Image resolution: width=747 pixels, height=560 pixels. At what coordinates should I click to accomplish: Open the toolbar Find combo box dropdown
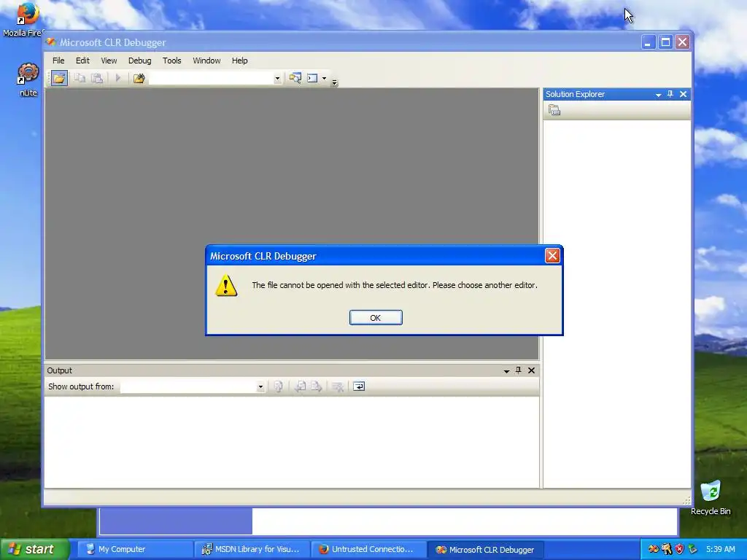click(277, 79)
